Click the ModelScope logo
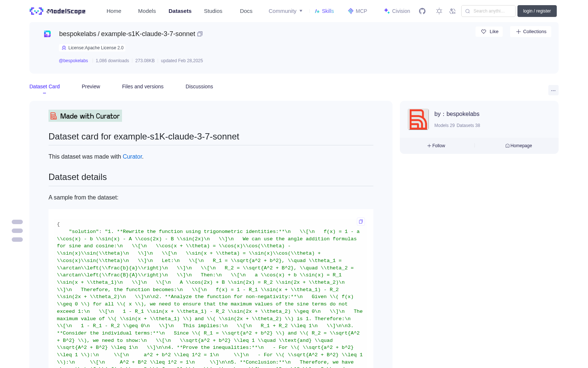This screenshot has width=588, height=368. pyautogui.click(x=58, y=11)
